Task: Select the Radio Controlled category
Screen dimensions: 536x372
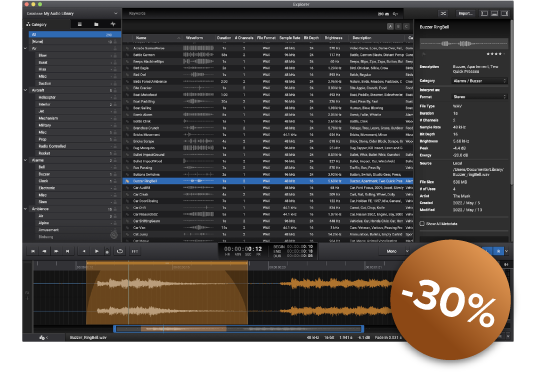Action: coord(77,146)
